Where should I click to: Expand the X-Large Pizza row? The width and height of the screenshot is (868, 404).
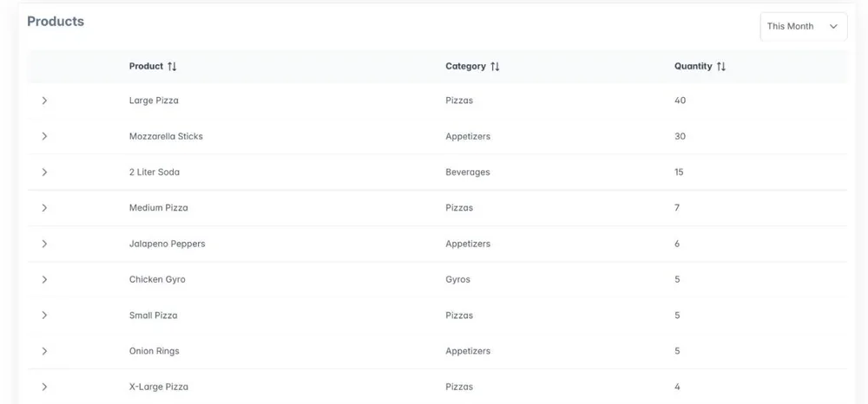[44, 387]
